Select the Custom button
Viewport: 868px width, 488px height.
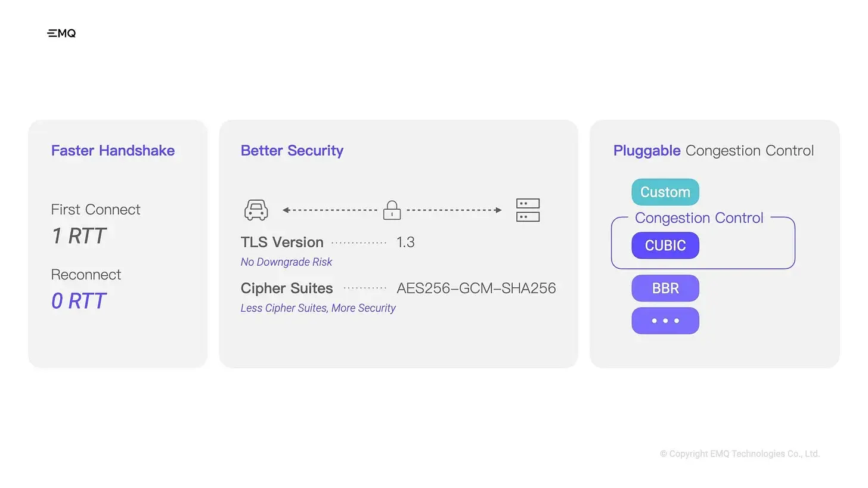[665, 192]
